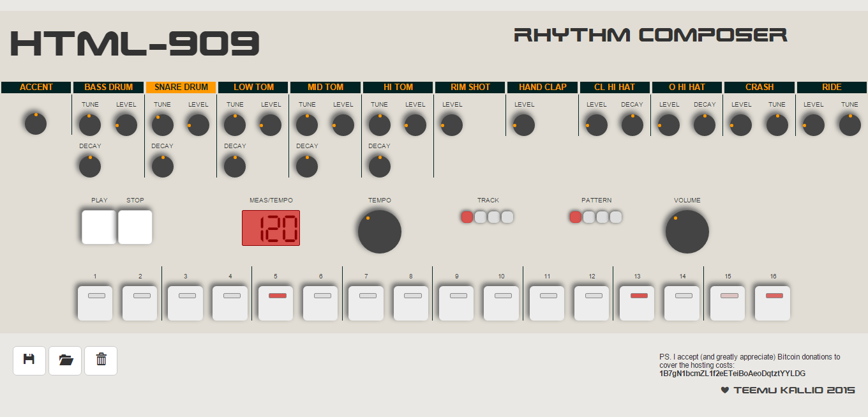Image resolution: width=868 pixels, height=417 pixels.
Task: Click the ACCENT level knob
Action: (36, 123)
